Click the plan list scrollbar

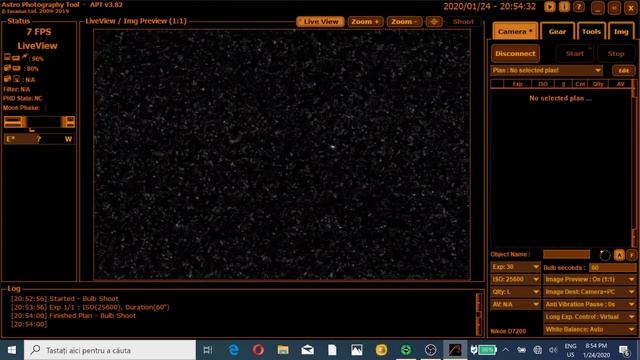pos(634,163)
